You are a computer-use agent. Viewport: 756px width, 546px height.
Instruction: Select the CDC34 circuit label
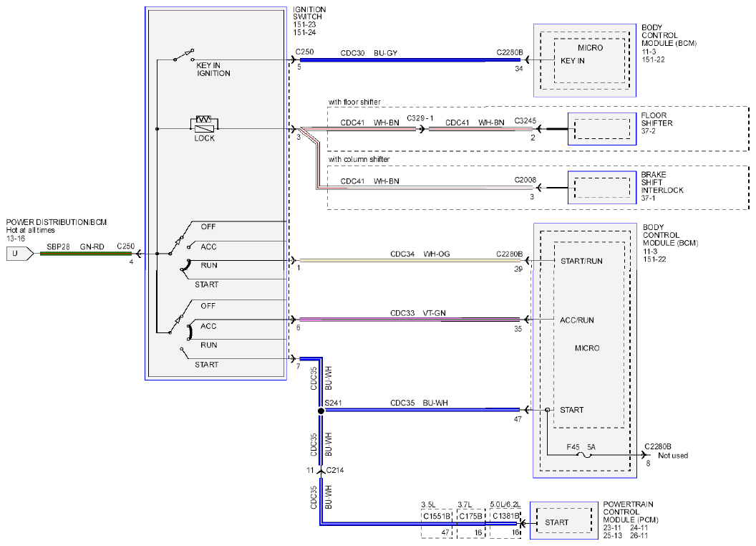pos(402,254)
